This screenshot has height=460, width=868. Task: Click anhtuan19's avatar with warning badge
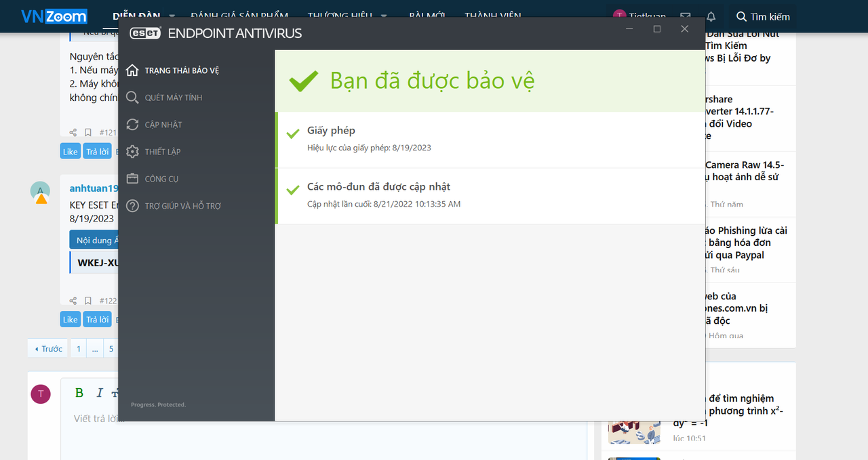[x=41, y=192]
